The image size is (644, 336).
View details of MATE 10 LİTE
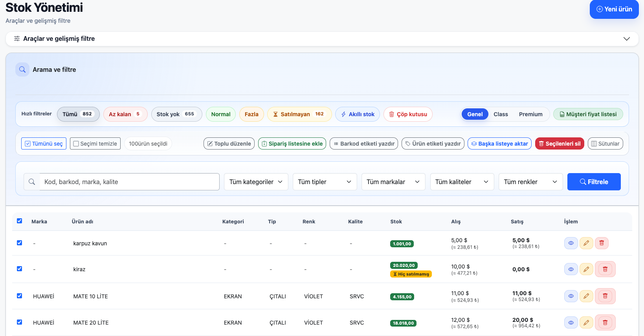[x=571, y=296]
